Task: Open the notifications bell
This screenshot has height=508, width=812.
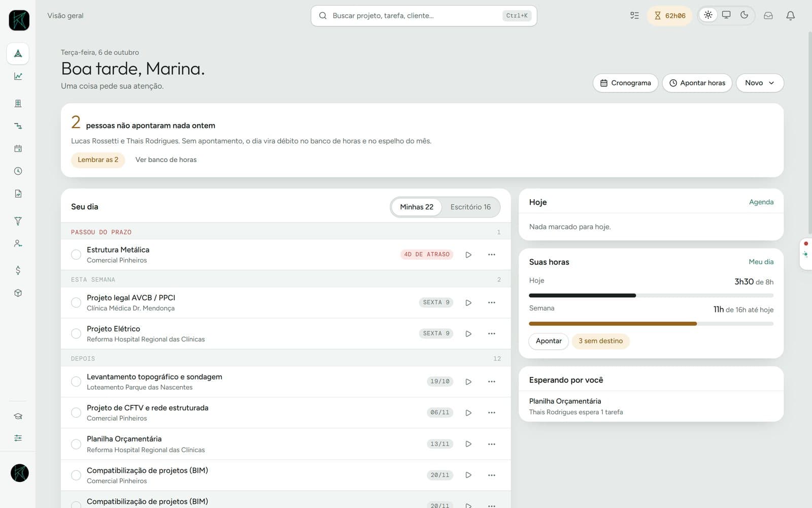Action: (x=790, y=15)
